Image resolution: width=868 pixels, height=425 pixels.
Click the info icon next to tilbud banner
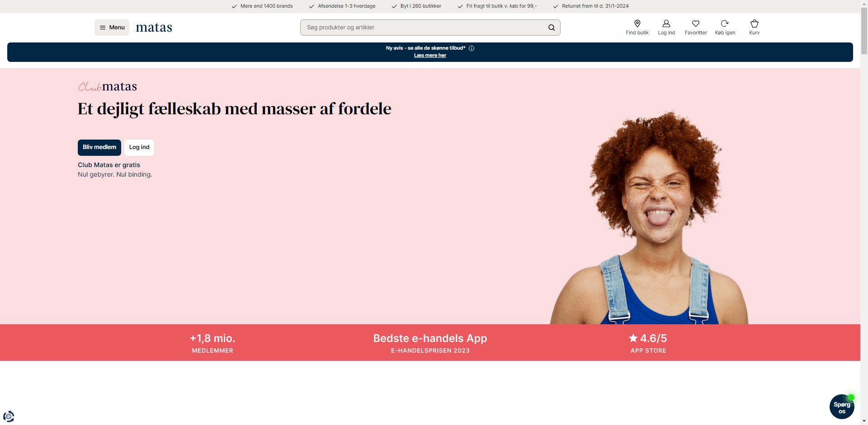pyautogui.click(x=472, y=48)
